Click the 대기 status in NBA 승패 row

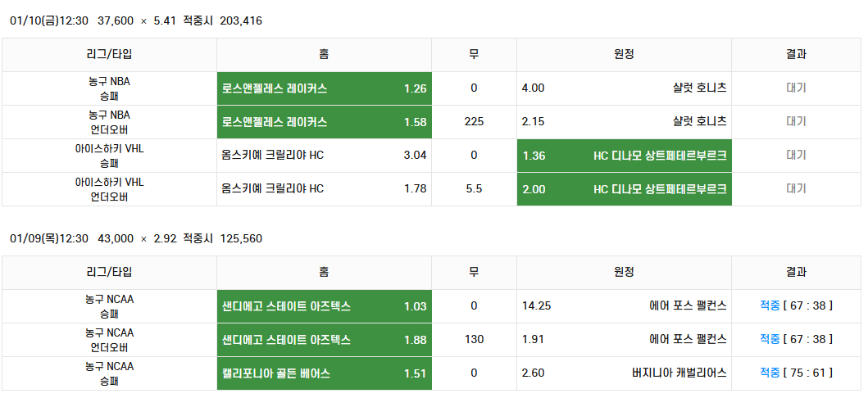tap(796, 88)
